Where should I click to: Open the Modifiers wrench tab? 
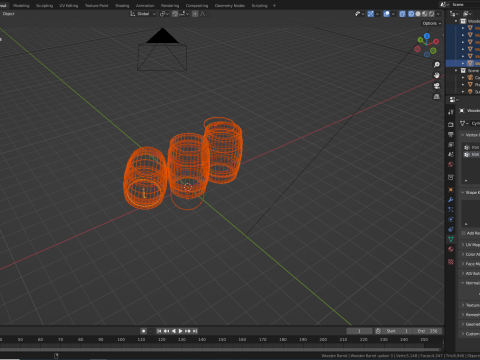[451, 200]
